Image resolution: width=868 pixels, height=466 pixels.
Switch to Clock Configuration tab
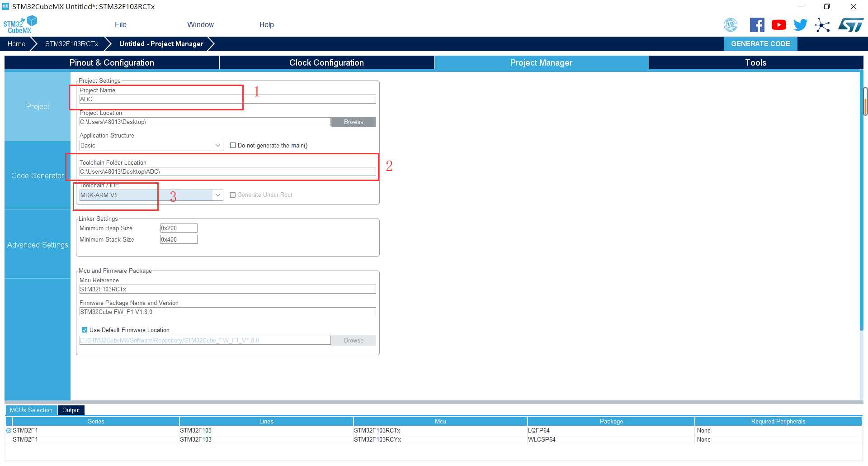click(x=326, y=62)
